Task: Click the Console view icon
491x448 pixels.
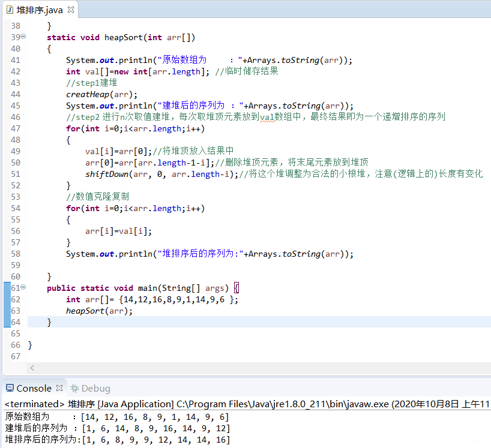Action: pos(10,388)
